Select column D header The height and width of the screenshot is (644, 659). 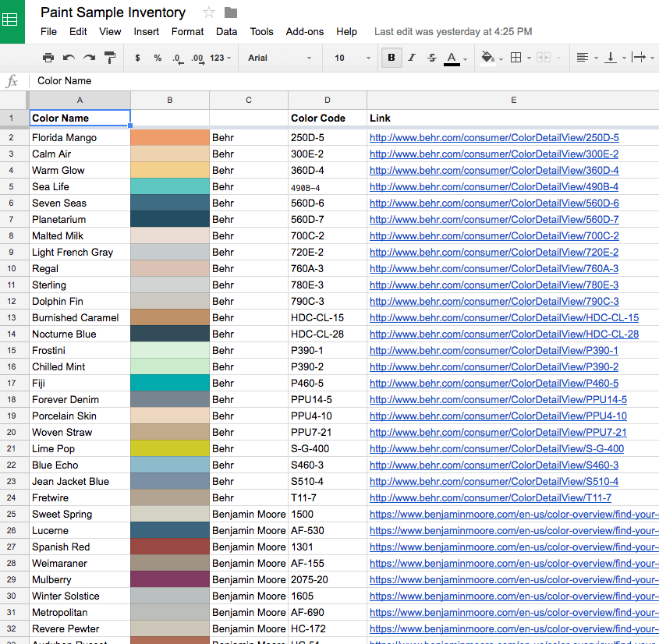pos(328,101)
